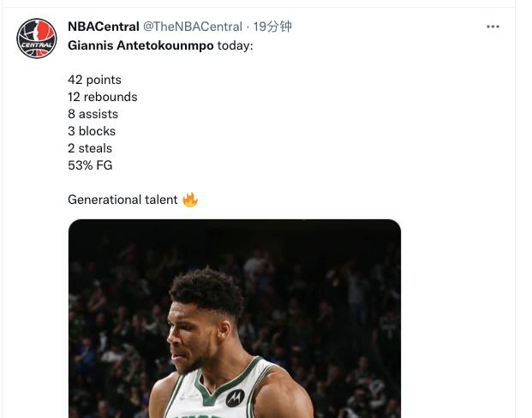Click the "53% FG" text
Image resolution: width=532 pixels, height=418 pixels.
tap(90, 165)
